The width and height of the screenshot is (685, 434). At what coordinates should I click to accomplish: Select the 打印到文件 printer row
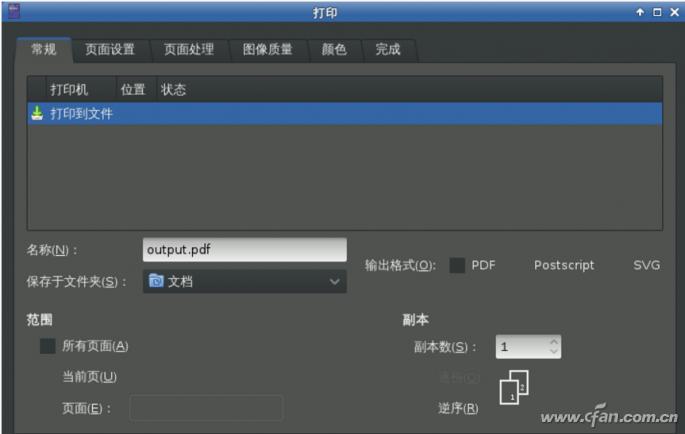(345, 114)
